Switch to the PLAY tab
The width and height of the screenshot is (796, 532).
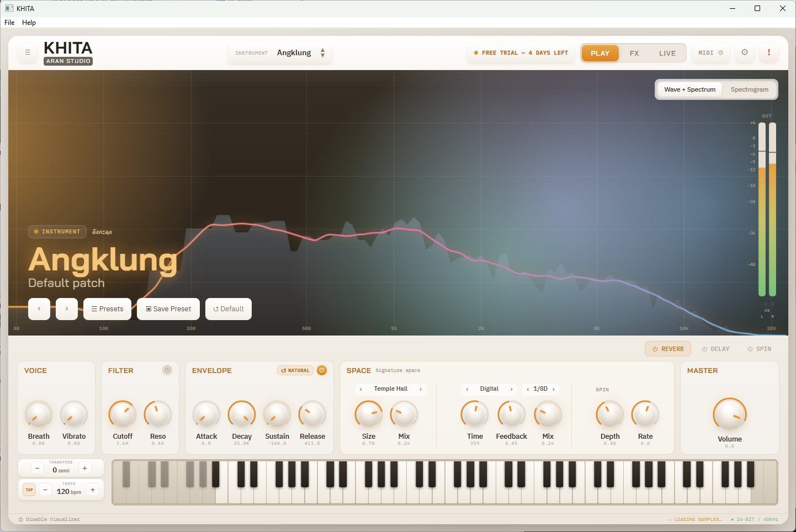pyautogui.click(x=600, y=53)
